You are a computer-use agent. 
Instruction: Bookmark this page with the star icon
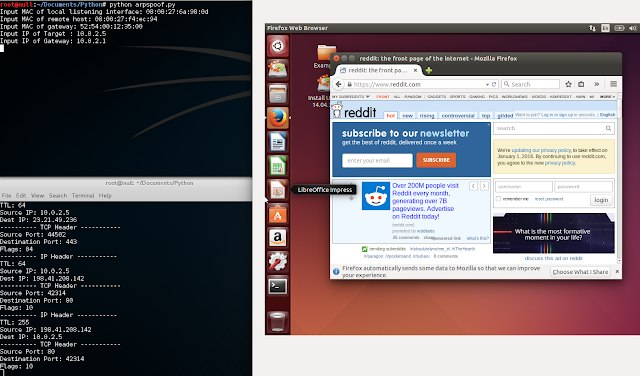[568, 84]
